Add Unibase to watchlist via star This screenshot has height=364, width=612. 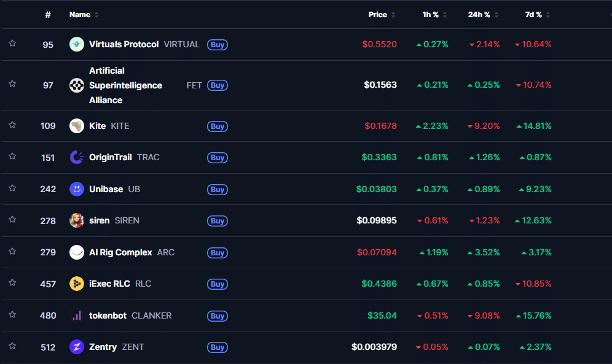(12, 189)
